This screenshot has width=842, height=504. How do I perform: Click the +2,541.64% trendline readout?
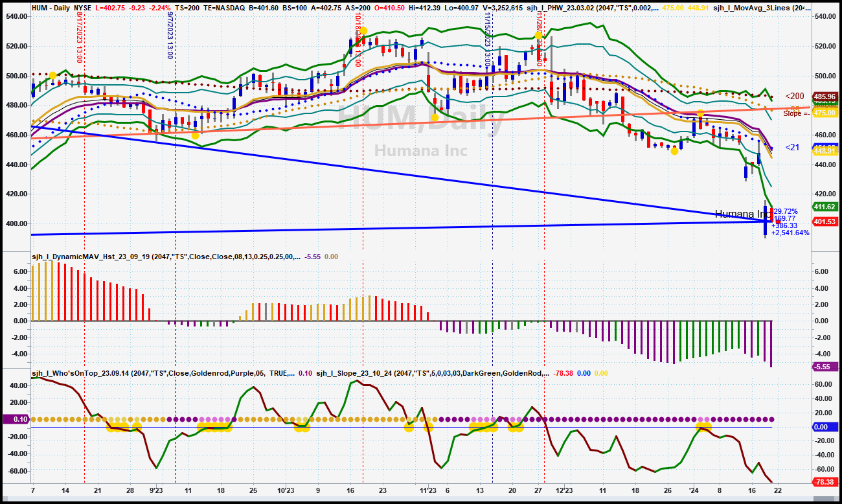790,233
